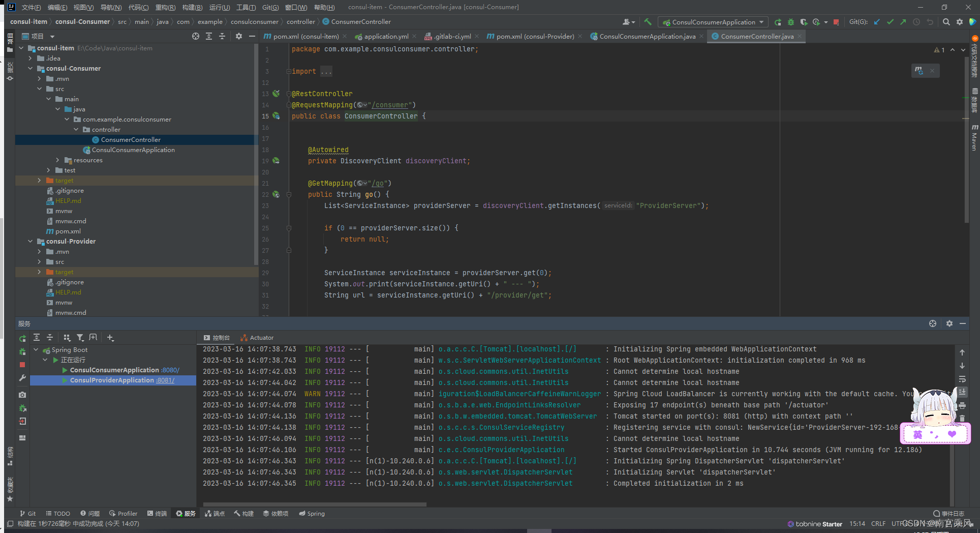The width and height of the screenshot is (980, 533).
Task: Open the ConsulConsumerApplication run configuration dropdown
Action: pyautogui.click(x=713, y=22)
